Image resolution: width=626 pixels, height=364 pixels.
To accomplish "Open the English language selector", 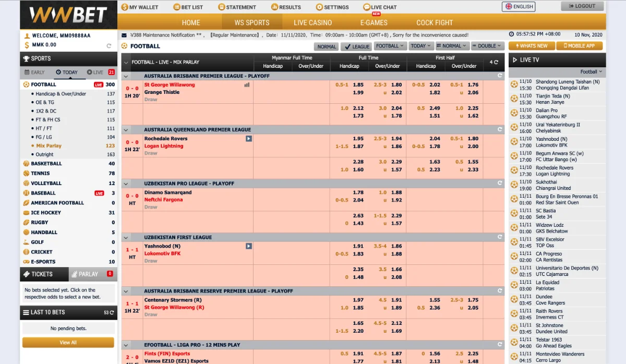I will pos(519,7).
